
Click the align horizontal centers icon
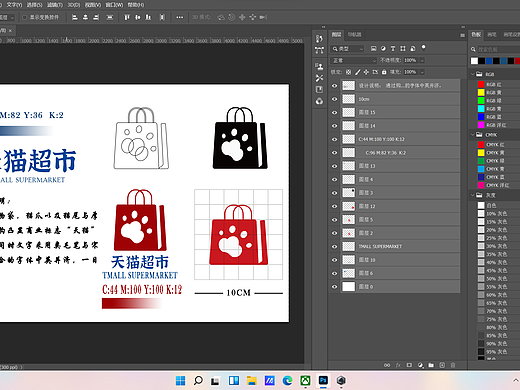(85, 17)
